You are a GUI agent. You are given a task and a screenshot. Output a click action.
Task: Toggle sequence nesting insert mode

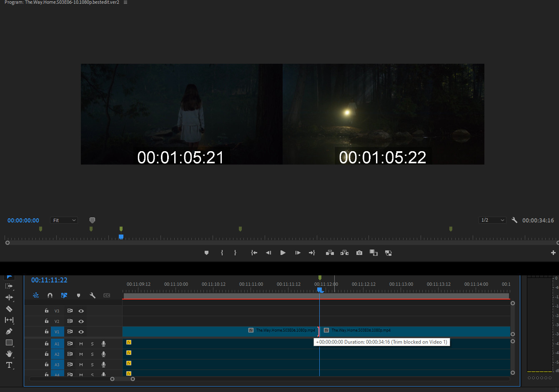36,295
